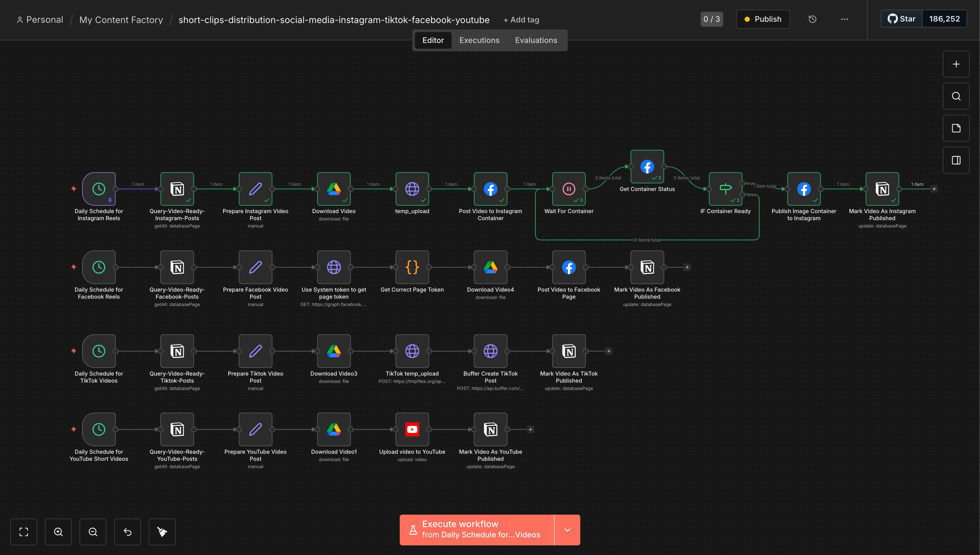Viewport: 980px width, 555px height.
Task: Open the Get Container Status node
Action: coord(647,167)
